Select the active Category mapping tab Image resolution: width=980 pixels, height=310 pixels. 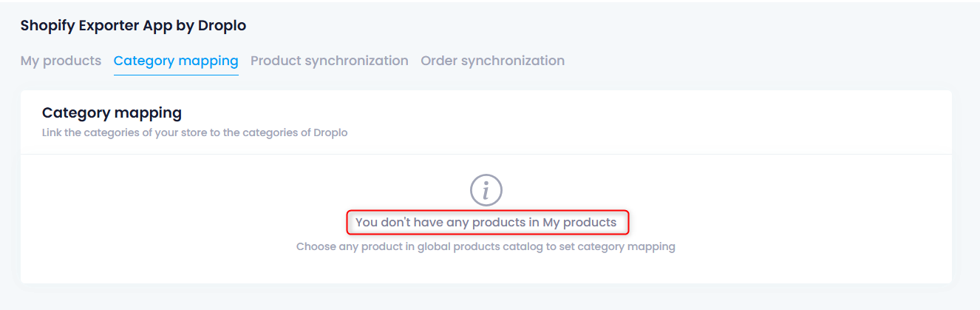tap(176, 61)
